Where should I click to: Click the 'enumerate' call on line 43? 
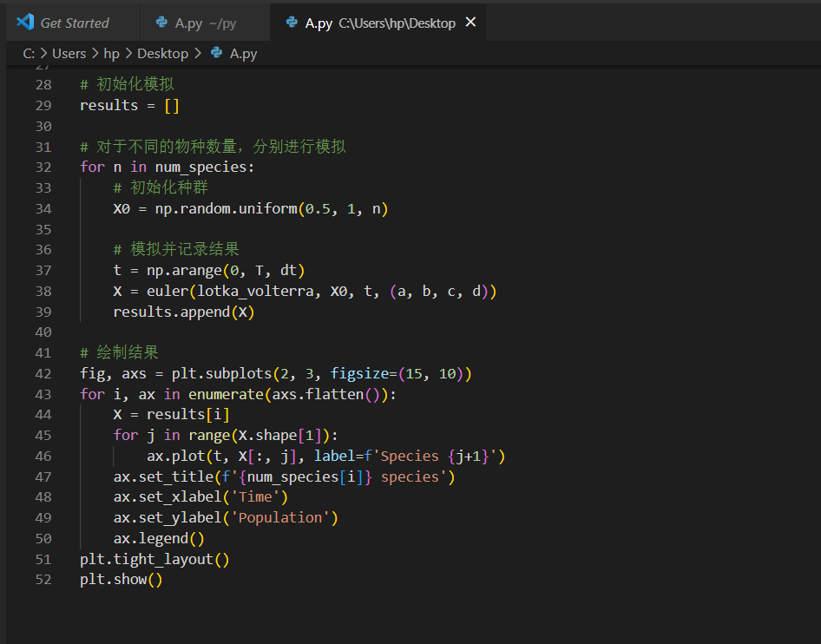(226, 394)
